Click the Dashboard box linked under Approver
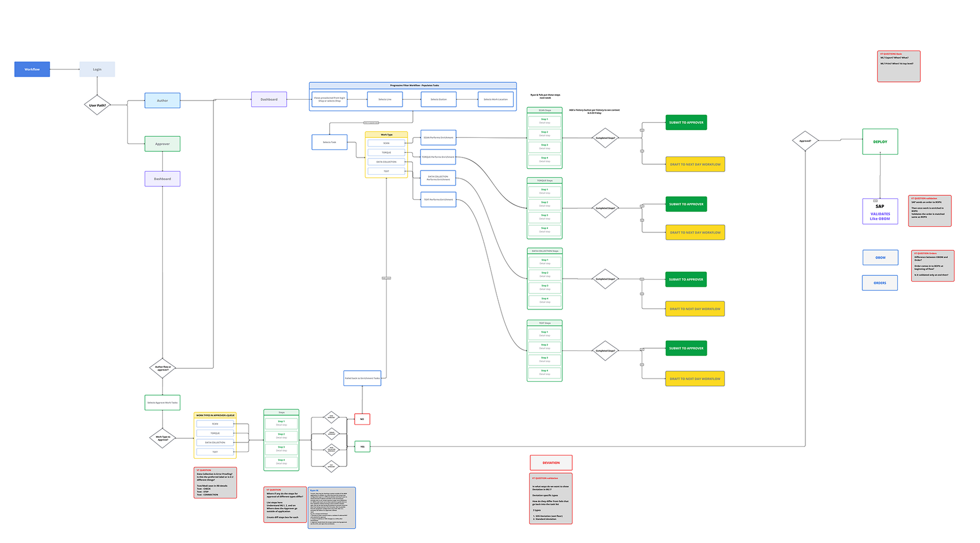The width and height of the screenshot is (980, 543). pyautogui.click(x=162, y=179)
